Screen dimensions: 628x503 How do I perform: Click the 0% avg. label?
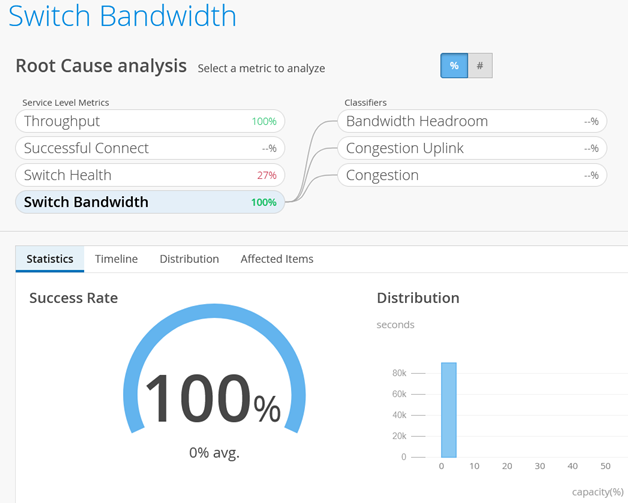tap(214, 452)
